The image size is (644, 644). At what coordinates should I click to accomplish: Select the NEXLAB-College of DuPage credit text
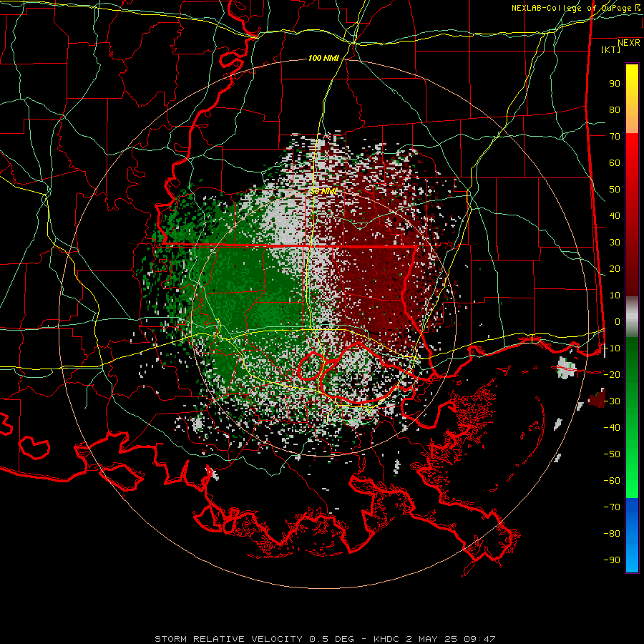[x=575, y=8]
